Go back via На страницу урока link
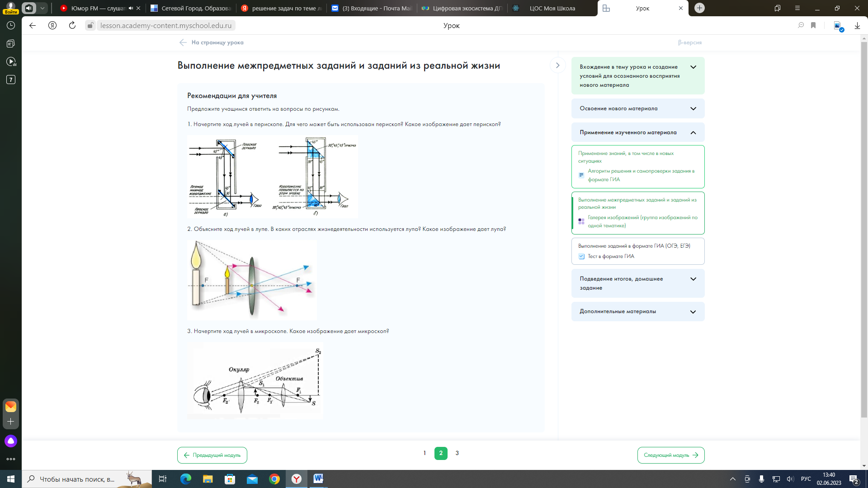The width and height of the screenshot is (868, 488). click(211, 42)
